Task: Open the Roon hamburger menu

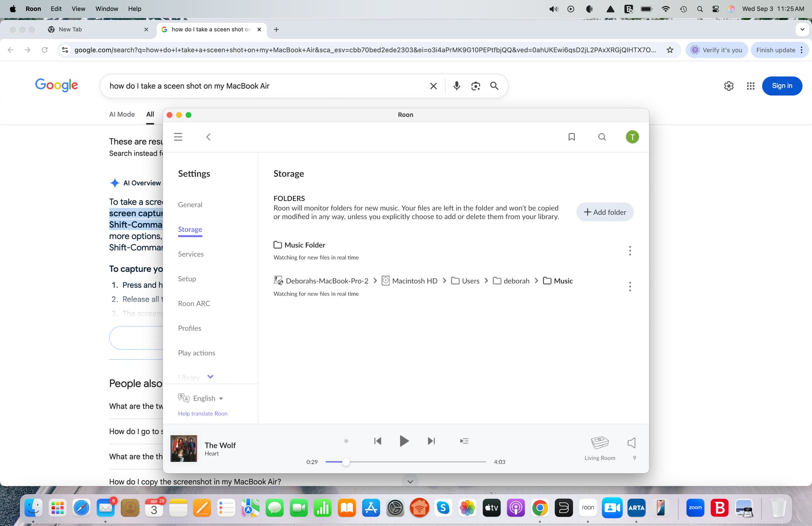Action: coord(178,137)
